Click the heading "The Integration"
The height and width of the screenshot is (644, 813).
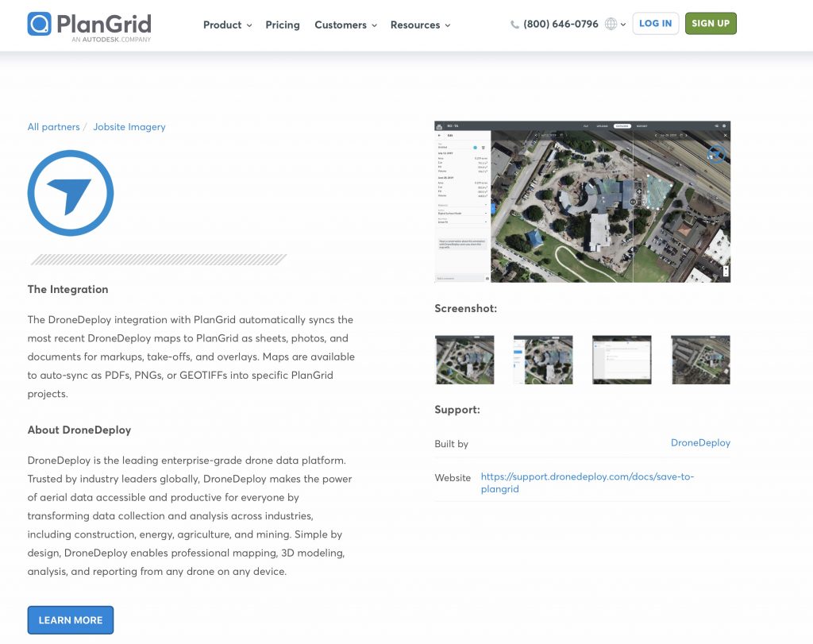point(68,289)
